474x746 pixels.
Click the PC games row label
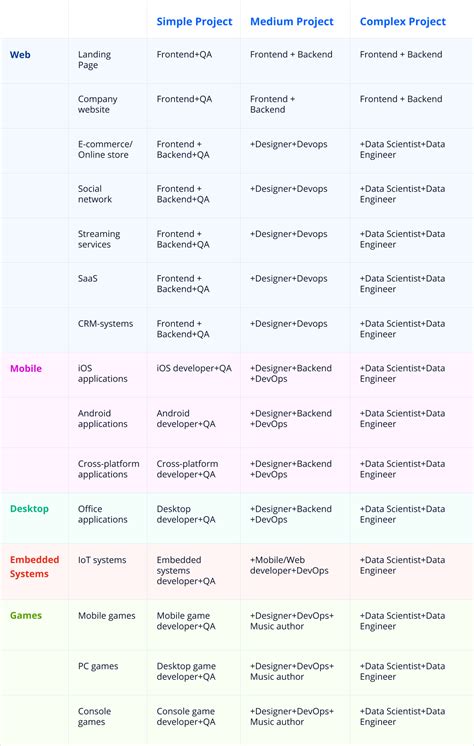click(x=98, y=666)
